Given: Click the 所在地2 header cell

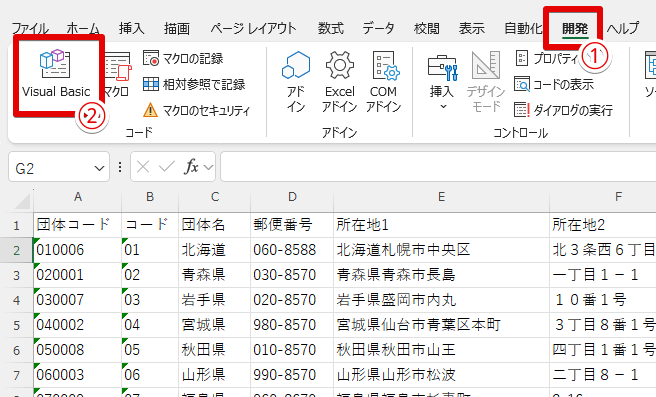Looking at the screenshot, I should 603,225.
